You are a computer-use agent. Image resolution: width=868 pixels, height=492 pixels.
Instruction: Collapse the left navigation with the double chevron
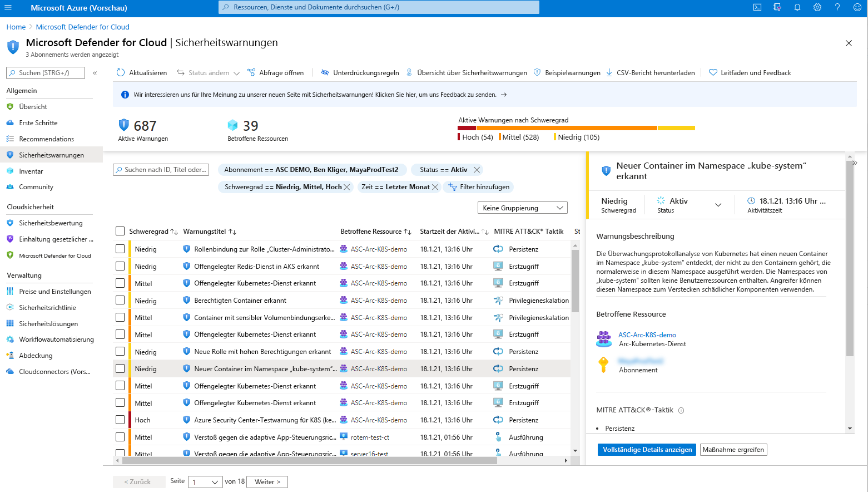(95, 73)
